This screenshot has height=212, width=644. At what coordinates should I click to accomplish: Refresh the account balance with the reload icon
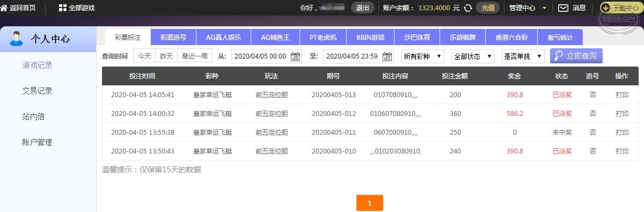click(x=468, y=8)
